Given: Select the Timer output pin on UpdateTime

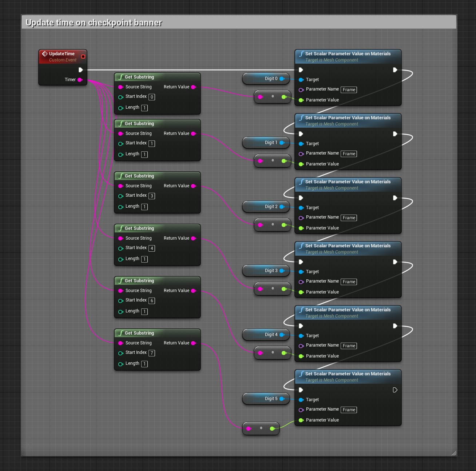Looking at the screenshot, I should [x=80, y=80].
